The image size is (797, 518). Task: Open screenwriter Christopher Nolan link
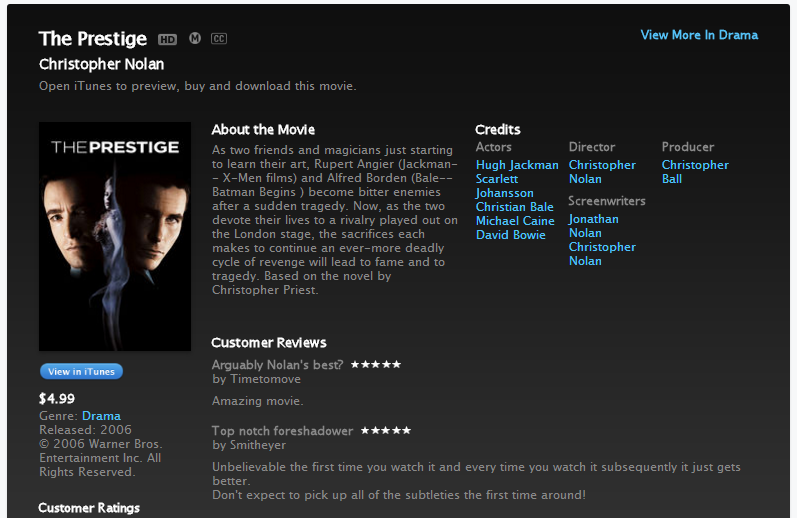click(602, 254)
